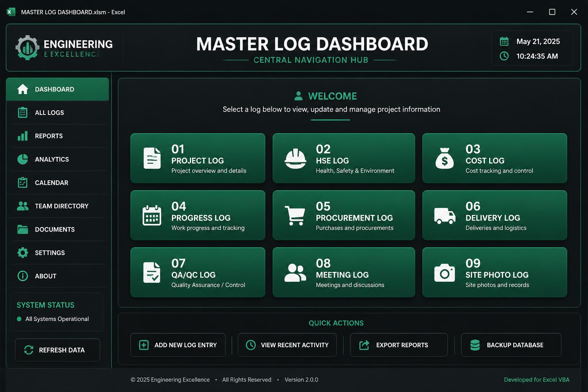The height and width of the screenshot is (392, 588).
Task: Click the Excel icon in title bar
Action: click(x=11, y=12)
